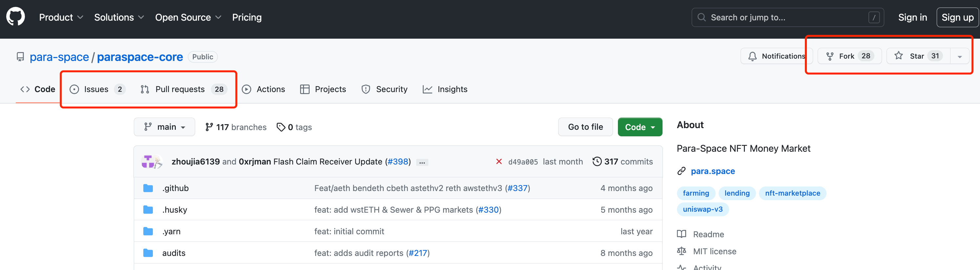Click Sign in
980x270 pixels.
click(912, 17)
